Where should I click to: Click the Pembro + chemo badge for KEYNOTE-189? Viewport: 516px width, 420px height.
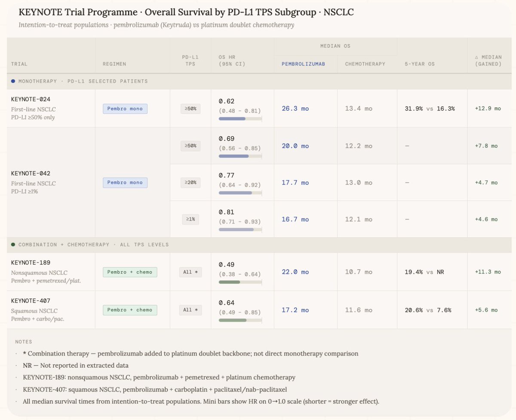pyautogui.click(x=130, y=272)
